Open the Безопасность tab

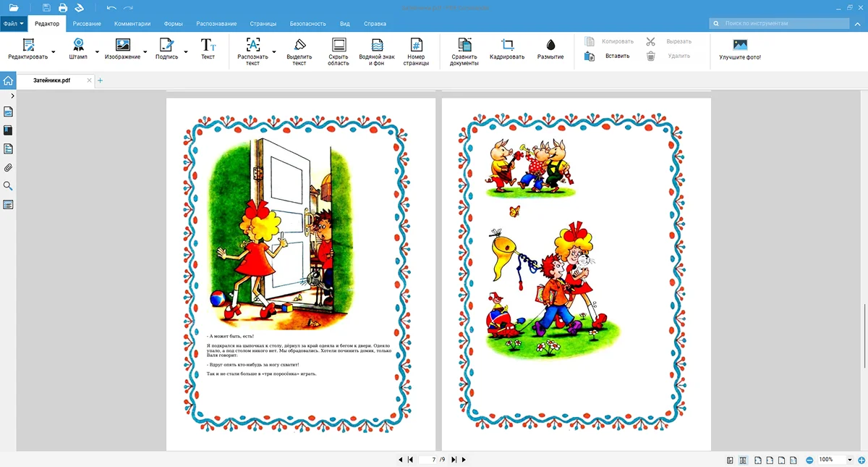[308, 24]
